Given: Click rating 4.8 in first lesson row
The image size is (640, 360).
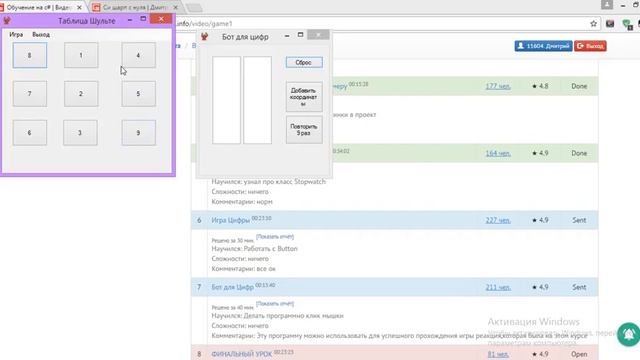Looking at the screenshot, I should [540, 86].
